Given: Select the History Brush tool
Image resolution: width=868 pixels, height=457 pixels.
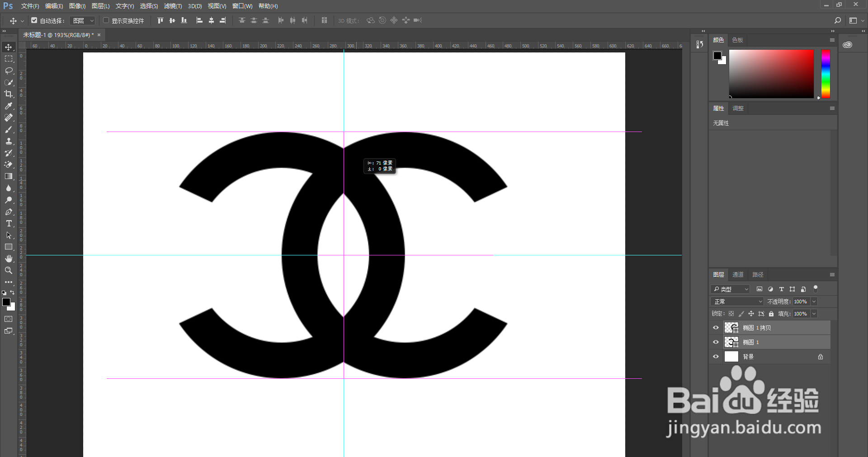Looking at the screenshot, I should pyautogui.click(x=9, y=153).
